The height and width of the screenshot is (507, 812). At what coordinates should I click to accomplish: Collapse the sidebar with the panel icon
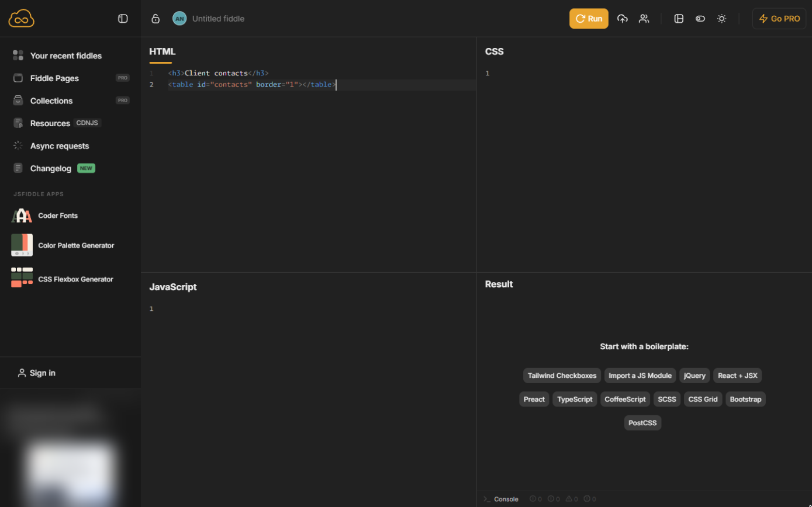click(x=123, y=19)
